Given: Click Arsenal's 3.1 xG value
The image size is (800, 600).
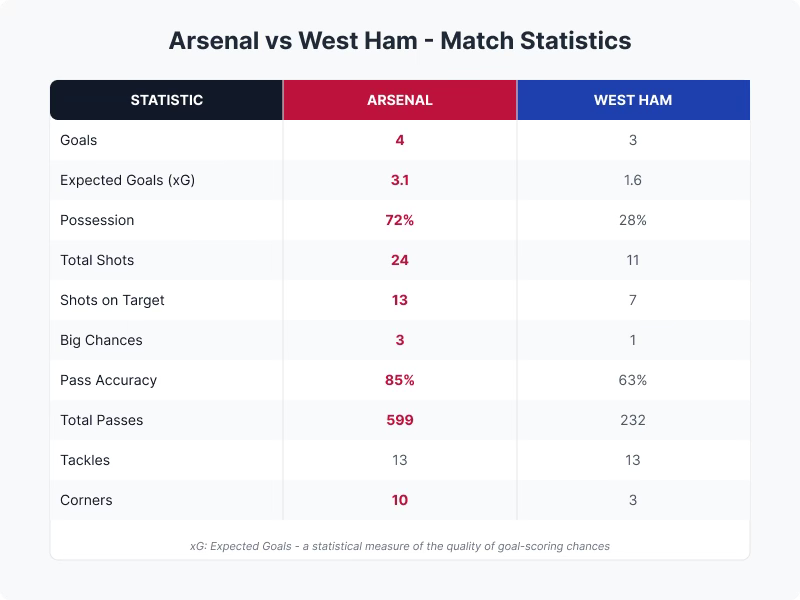Looking at the screenshot, I should (x=400, y=180).
